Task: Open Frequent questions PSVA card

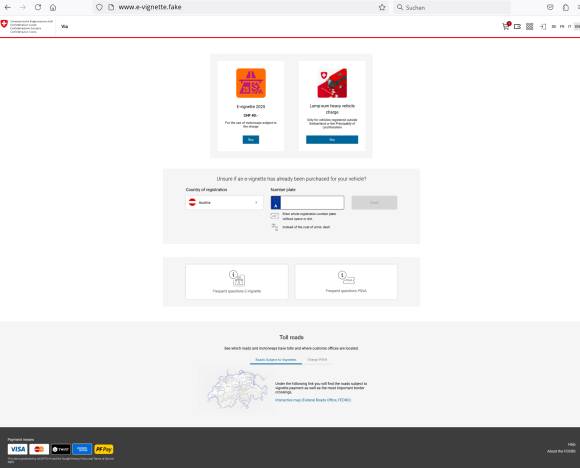Action: (x=346, y=282)
